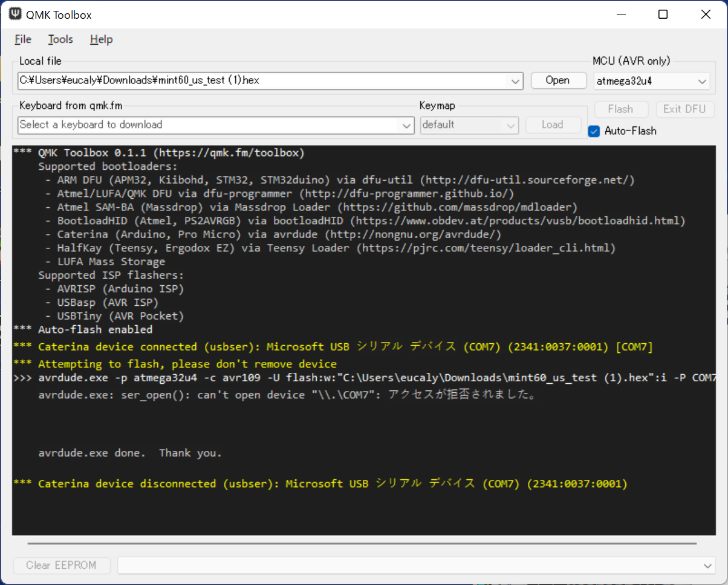
Task: Click the Exit DFU button
Action: (685, 109)
